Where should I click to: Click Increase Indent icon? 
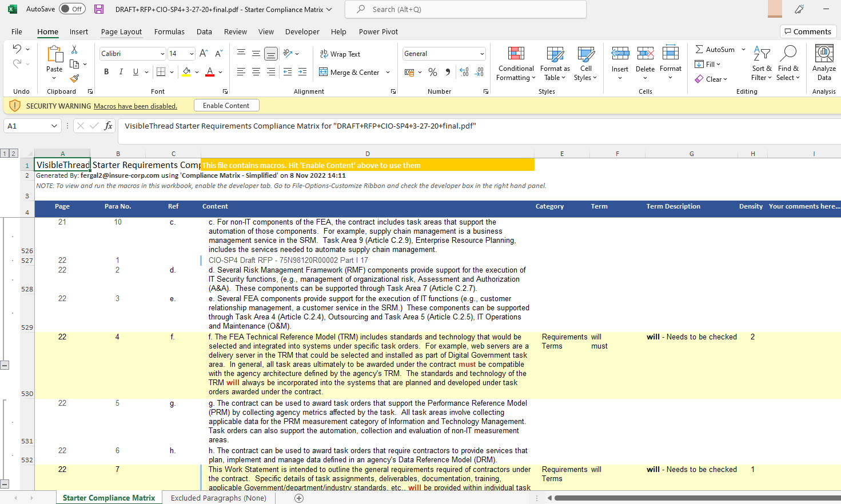[x=302, y=71]
